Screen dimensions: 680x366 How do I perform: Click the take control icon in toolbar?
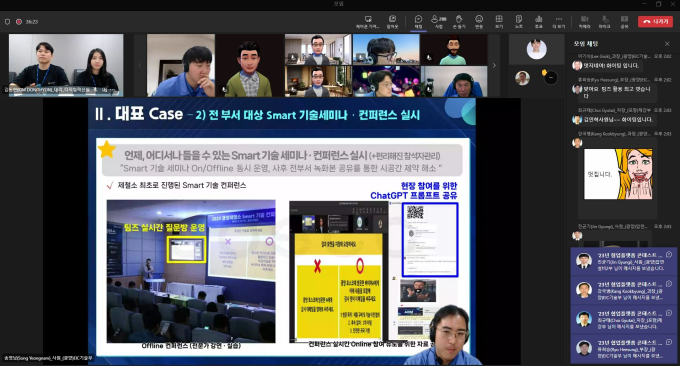click(367, 21)
